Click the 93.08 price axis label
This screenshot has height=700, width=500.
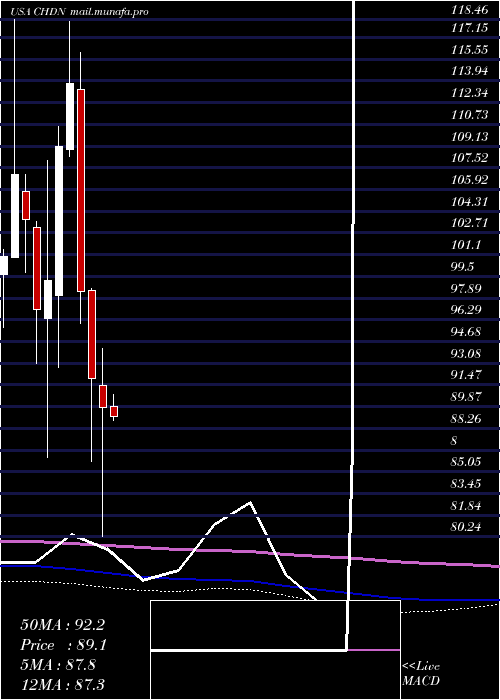[x=467, y=353]
